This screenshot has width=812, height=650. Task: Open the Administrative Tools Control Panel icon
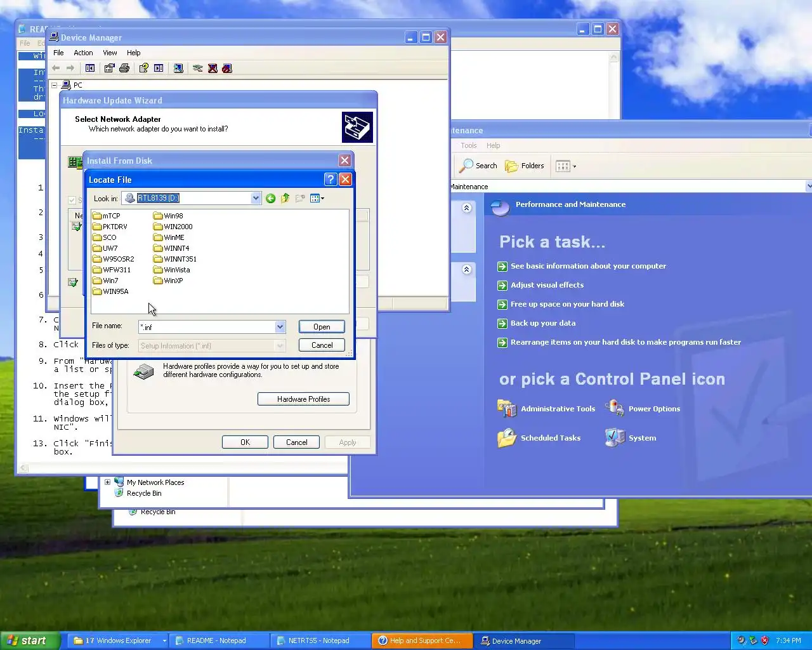click(x=546, y=409)
